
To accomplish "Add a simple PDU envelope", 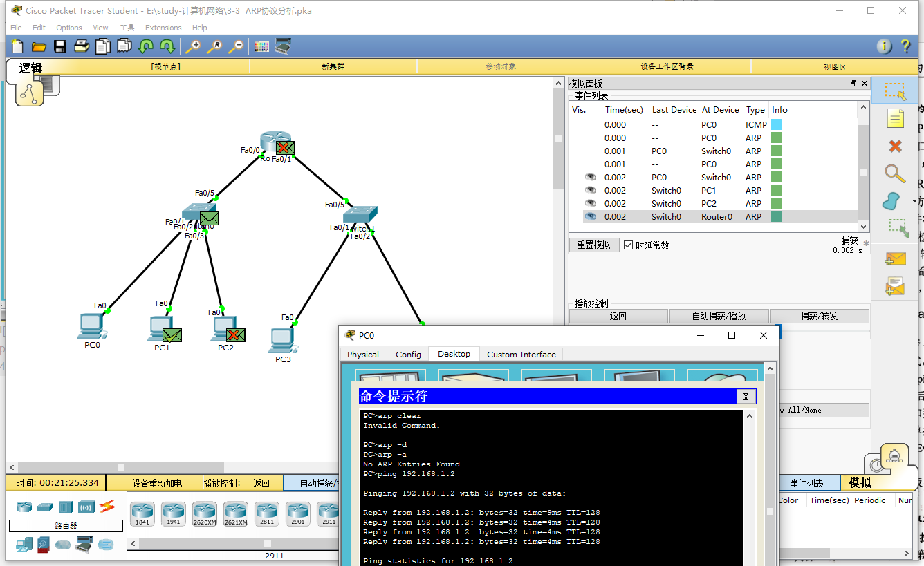I will click(x=895, y=258).
